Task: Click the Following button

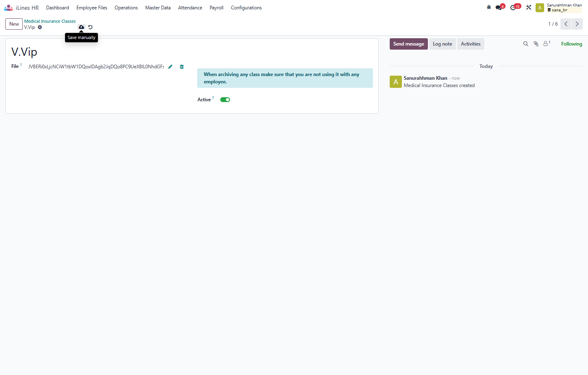Action: click(571, 44)
